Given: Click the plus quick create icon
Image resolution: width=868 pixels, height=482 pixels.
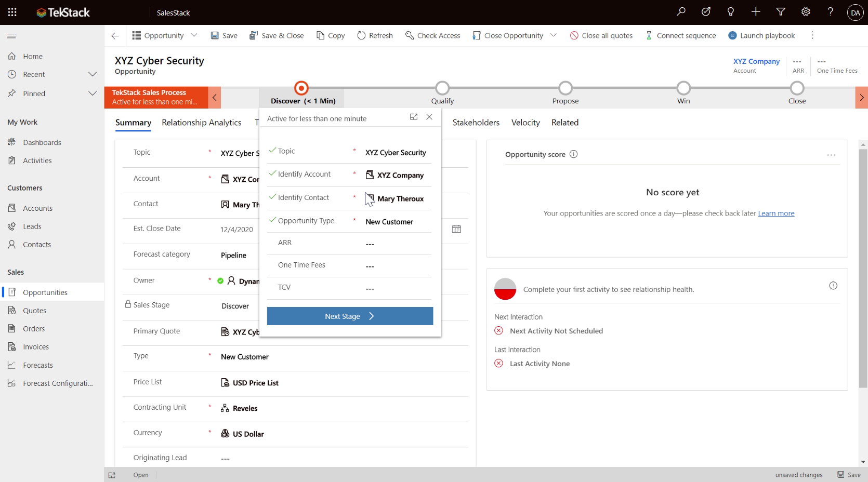Looking at the screenshot, I should [x=756, y=12].
